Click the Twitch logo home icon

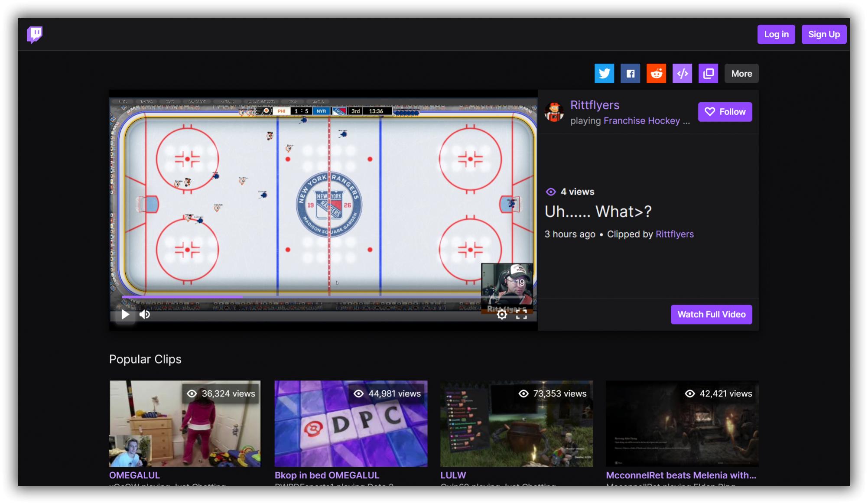35,34
